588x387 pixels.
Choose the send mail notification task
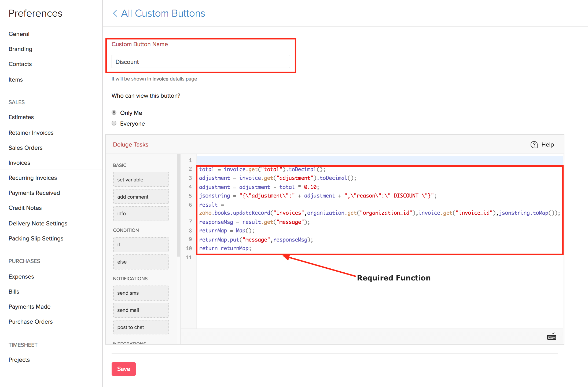(x=141, y=310)
